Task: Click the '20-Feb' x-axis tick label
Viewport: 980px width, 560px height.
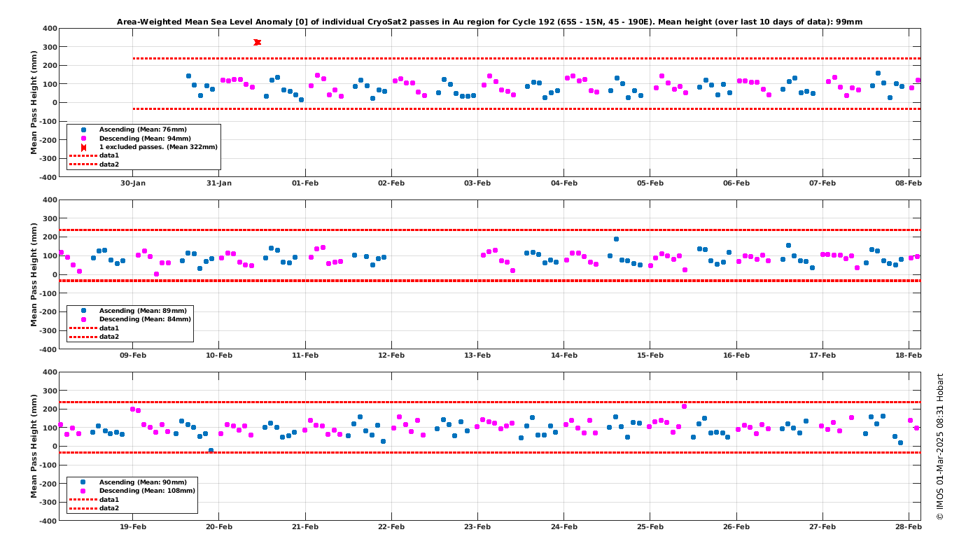Action: 219,527
